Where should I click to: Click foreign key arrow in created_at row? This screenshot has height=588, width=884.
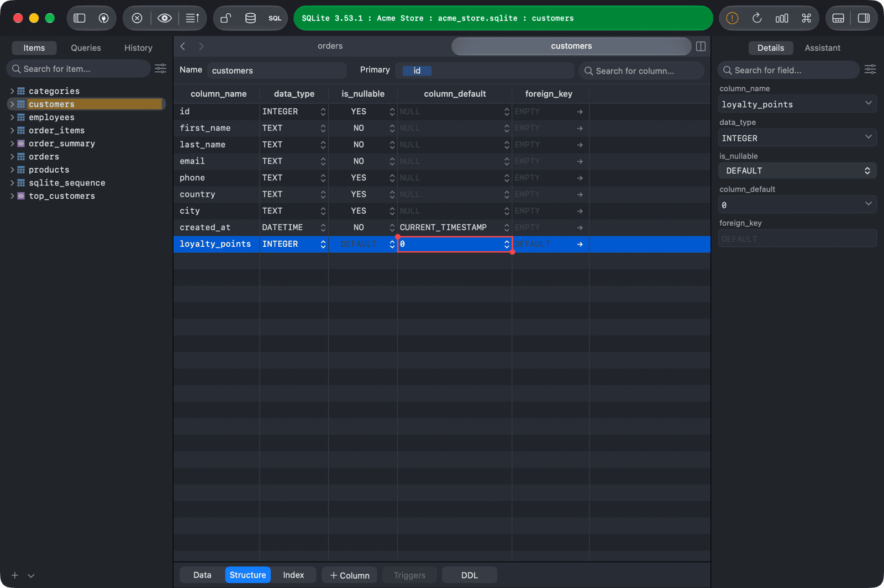580,227
